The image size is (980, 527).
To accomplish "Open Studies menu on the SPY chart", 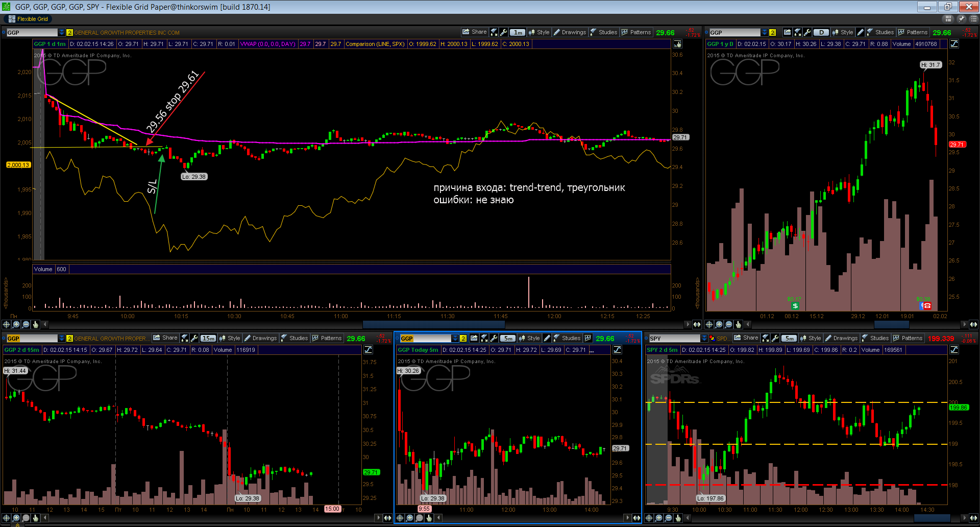I will 875,338.
